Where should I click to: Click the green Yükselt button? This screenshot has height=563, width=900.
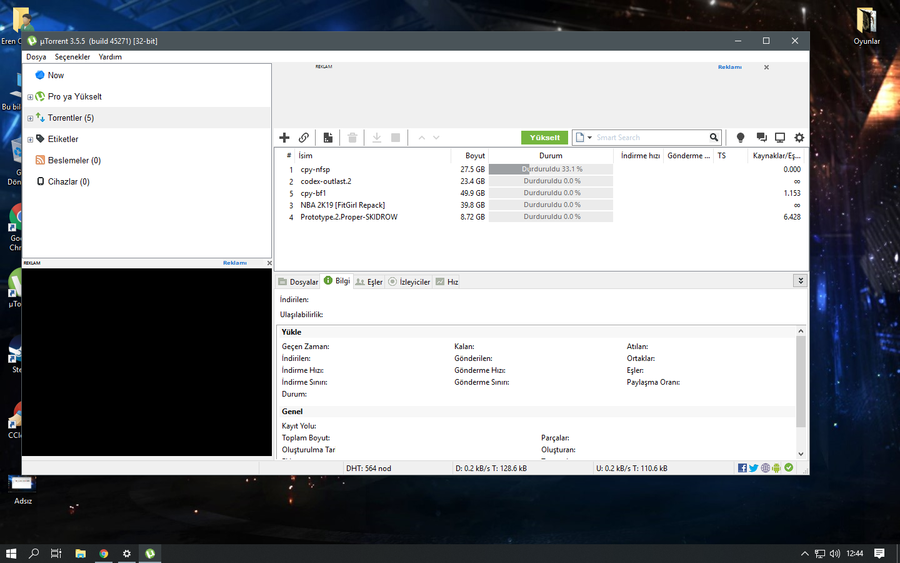point(545,138)
